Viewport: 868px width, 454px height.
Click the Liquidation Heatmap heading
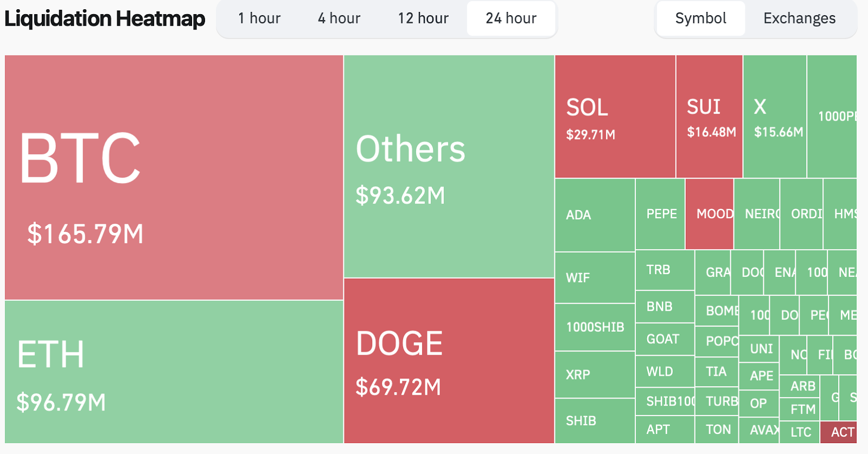click(105, 18)
